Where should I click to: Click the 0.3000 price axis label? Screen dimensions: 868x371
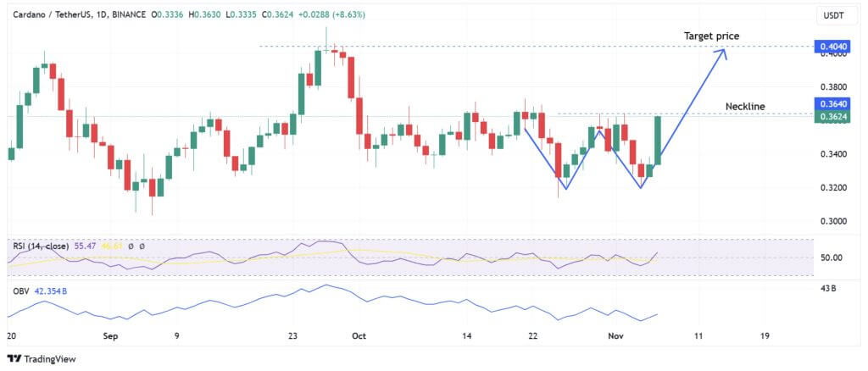pyautogui.click(x=833, y=221)
